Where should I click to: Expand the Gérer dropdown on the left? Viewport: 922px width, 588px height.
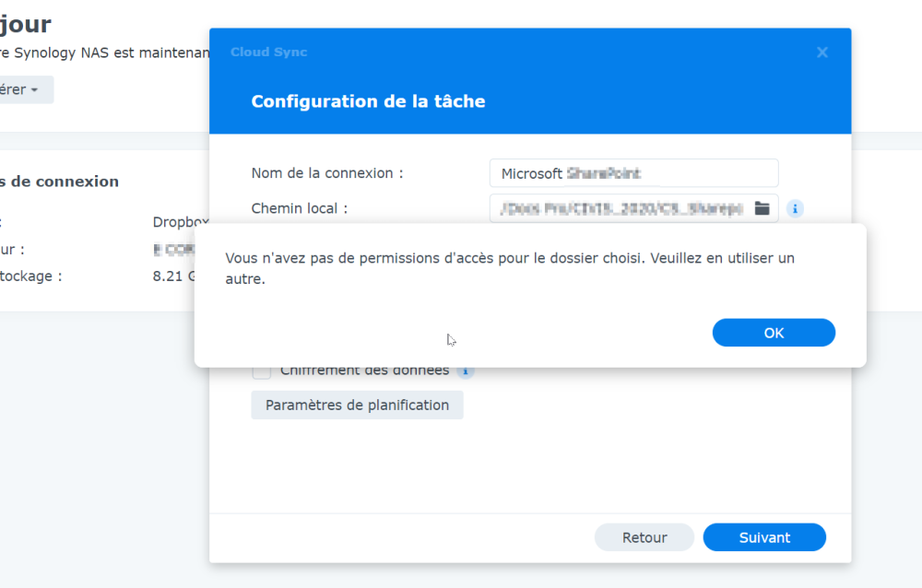tap(20, 89)
